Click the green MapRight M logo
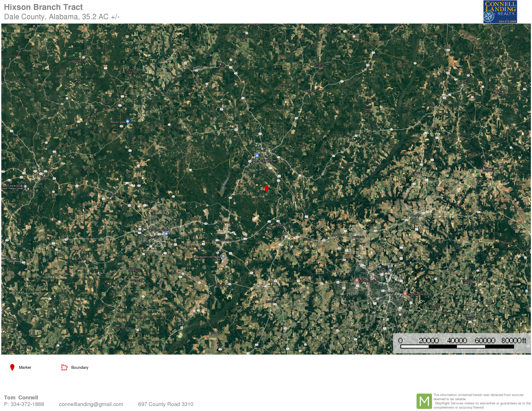The height and width of the screenshot is (411, 532). point(424,401)
